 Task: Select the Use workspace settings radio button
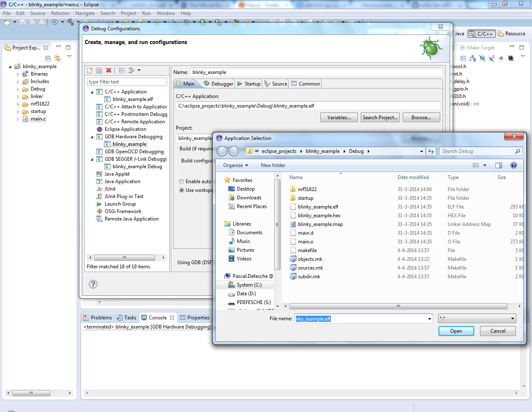pyautogui.click(x=182, y=190)
